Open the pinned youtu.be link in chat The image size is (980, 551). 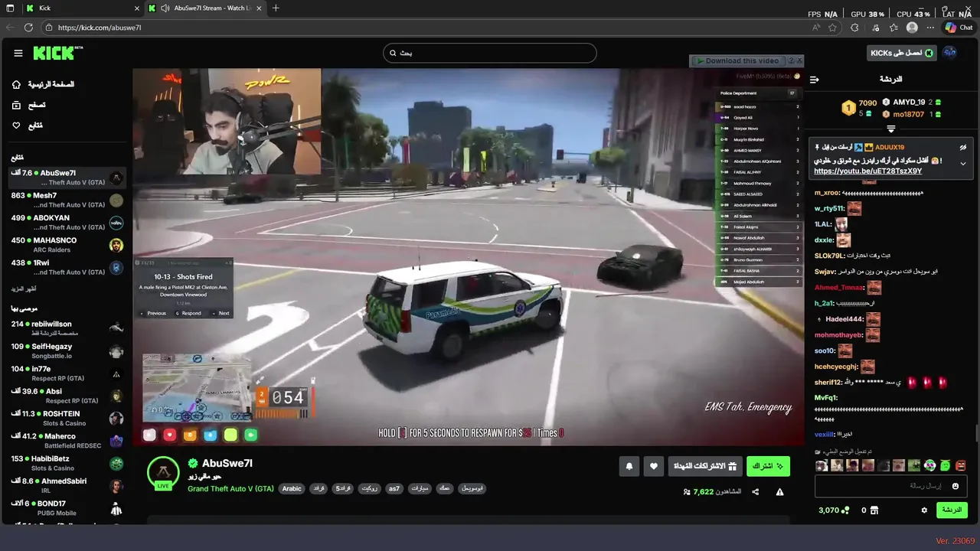pyautogui.click(x=867, y=171)
